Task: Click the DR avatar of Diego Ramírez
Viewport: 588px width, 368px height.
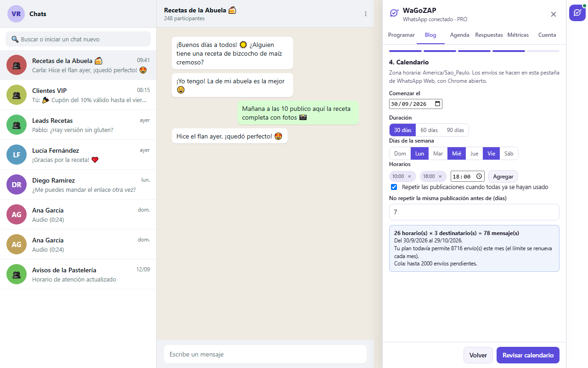Action: coord(17,184)
